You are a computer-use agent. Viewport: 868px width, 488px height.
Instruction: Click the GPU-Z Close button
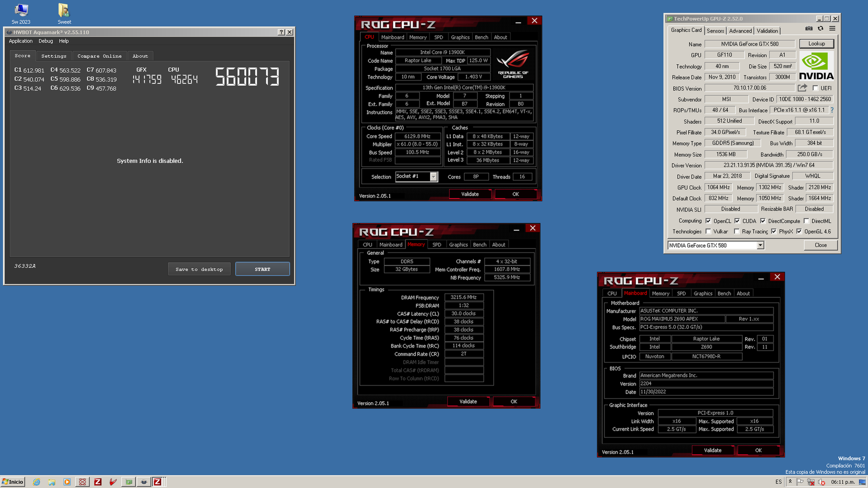821,245
